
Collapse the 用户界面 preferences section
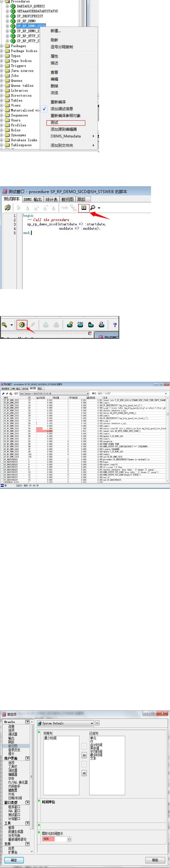(27, 758)
